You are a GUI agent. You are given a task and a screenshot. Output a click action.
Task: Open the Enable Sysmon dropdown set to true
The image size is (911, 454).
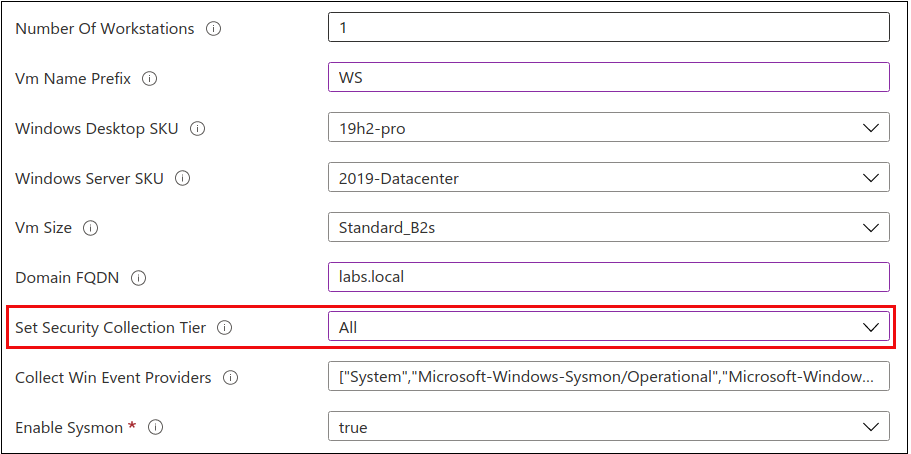coord(608,427)
